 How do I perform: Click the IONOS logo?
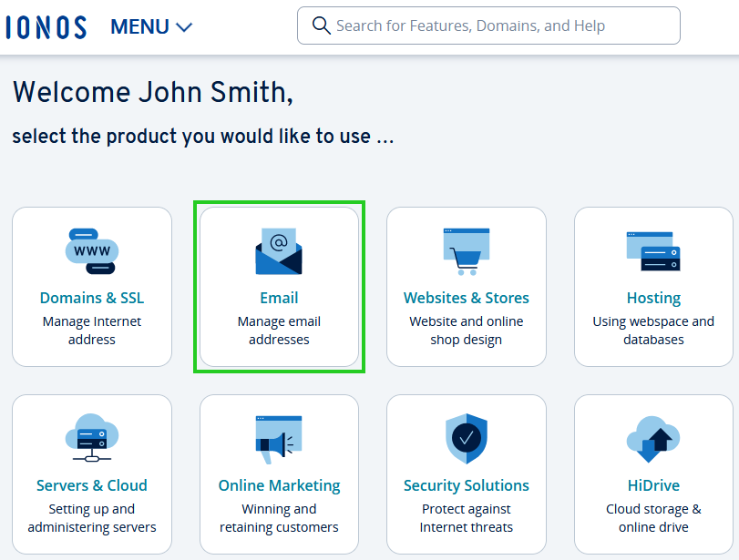point(46,26)
